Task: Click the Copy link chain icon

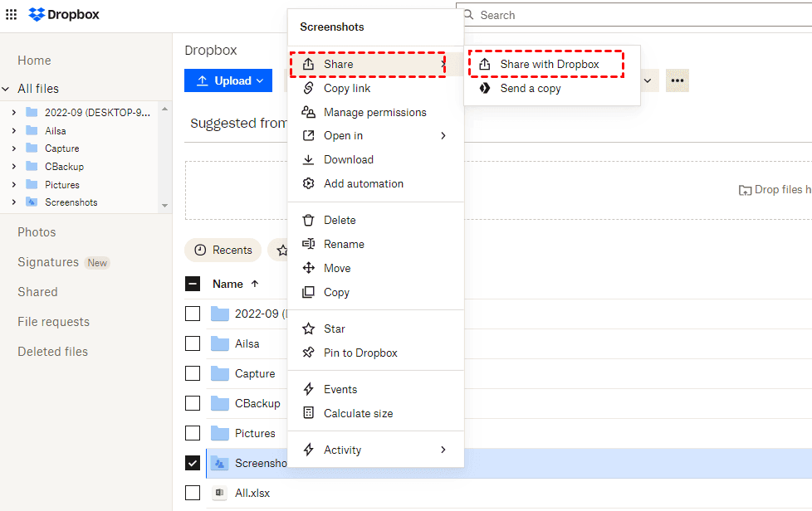Action: click(308, 88)
